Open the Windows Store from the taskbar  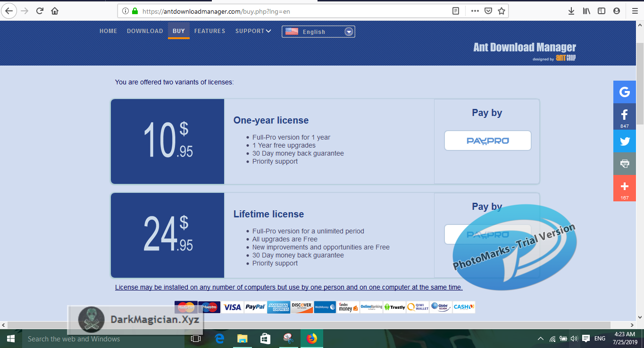(x=265, y=339)
